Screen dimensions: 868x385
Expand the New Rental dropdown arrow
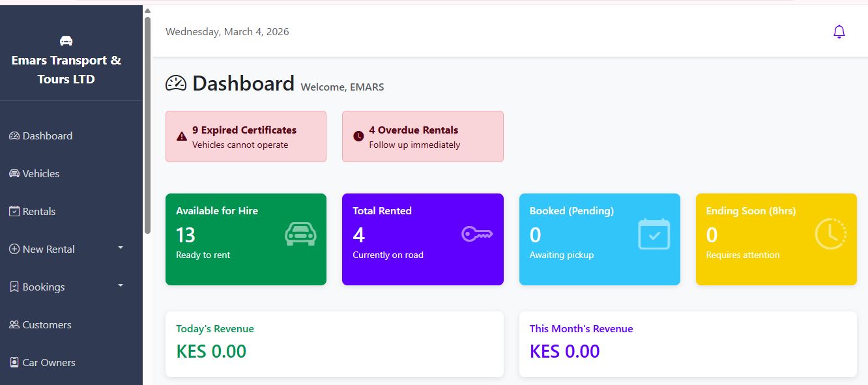point(121,248)
